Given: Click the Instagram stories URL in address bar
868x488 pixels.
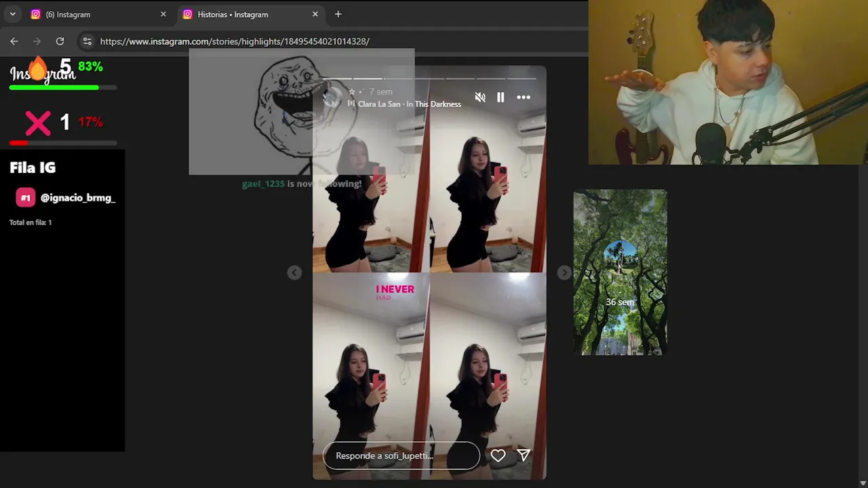Looking at the screenshot, I should (x=235, y=41).
